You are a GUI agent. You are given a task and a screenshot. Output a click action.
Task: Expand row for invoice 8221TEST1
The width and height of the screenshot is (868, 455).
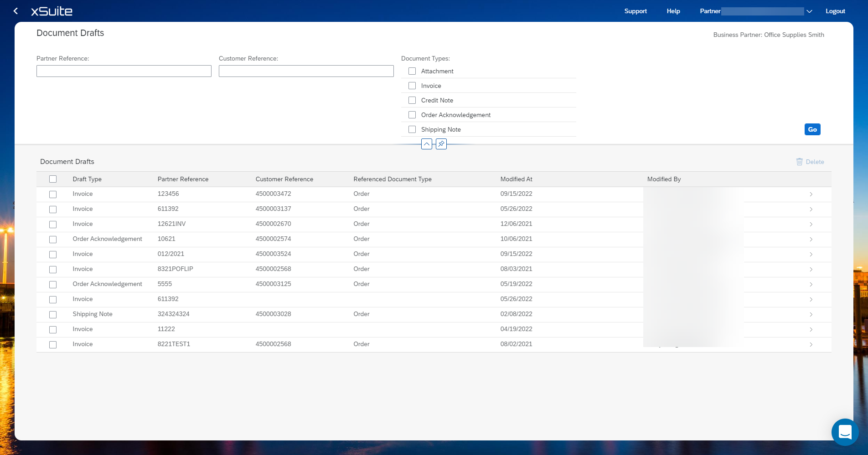pos(811,344)
